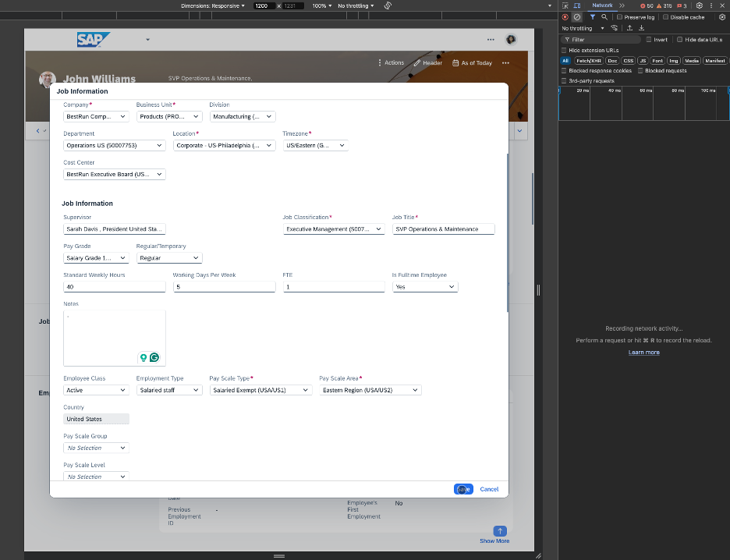The width and height of the screenshot is (730, 560).
Task: Click the red errors count icon
Action: (647, 6)
